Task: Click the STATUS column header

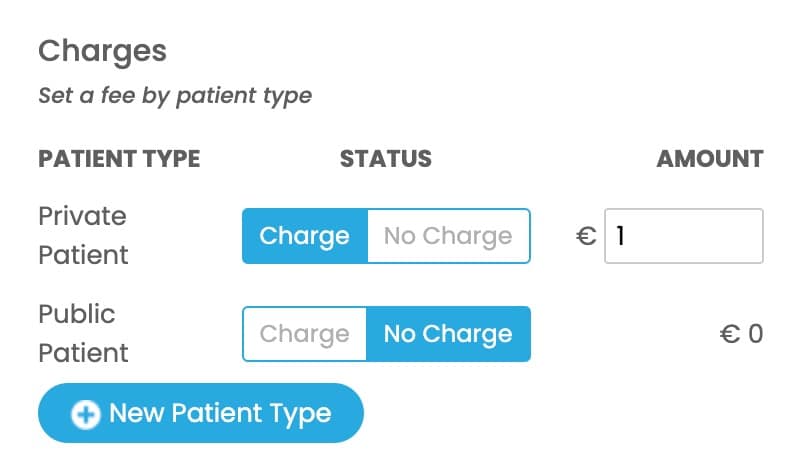Action: click(x=386, y=159)
